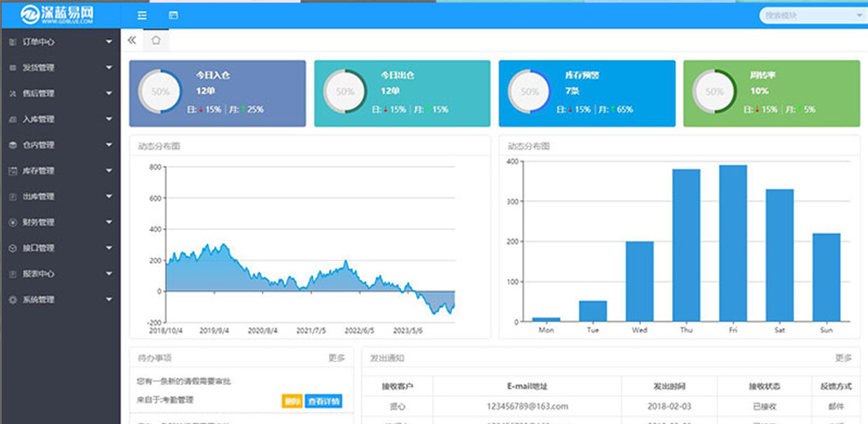Click the 已接收 status cell
Screen dimensions: 868x424
click(x=765, y=406)
